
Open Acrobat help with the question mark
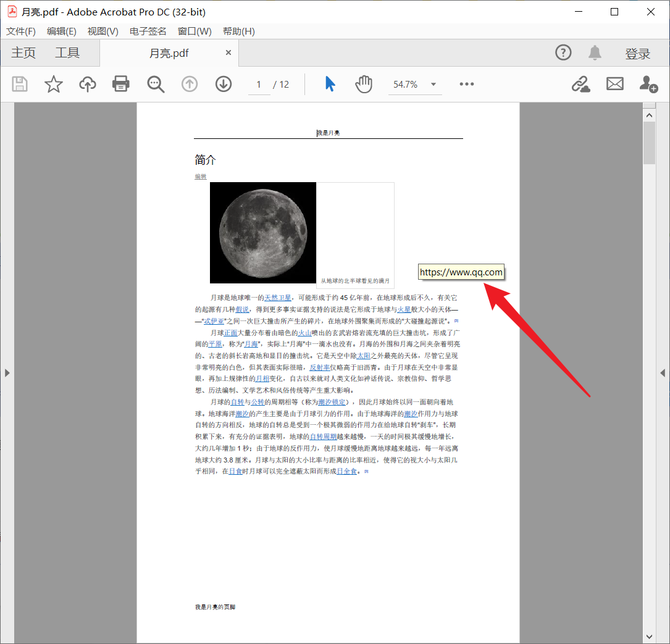(563, 52)
